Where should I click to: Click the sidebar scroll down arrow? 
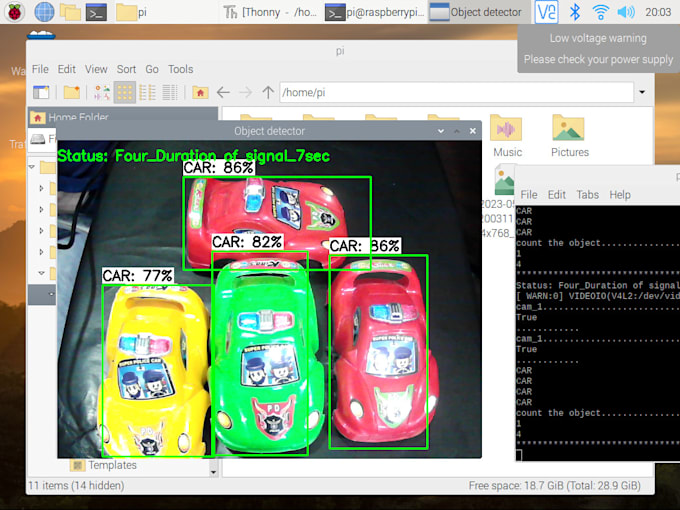click(213, 472)
